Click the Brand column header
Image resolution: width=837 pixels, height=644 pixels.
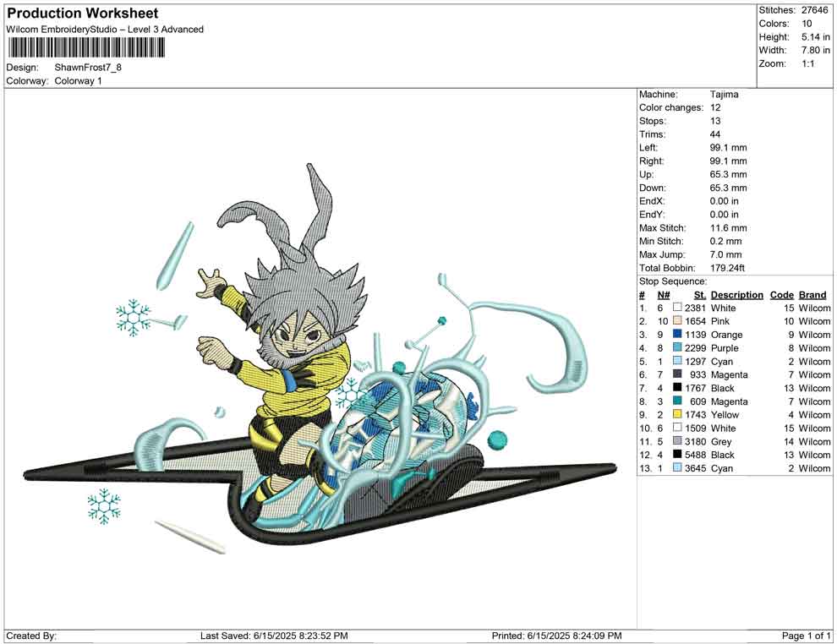[812, 294]
